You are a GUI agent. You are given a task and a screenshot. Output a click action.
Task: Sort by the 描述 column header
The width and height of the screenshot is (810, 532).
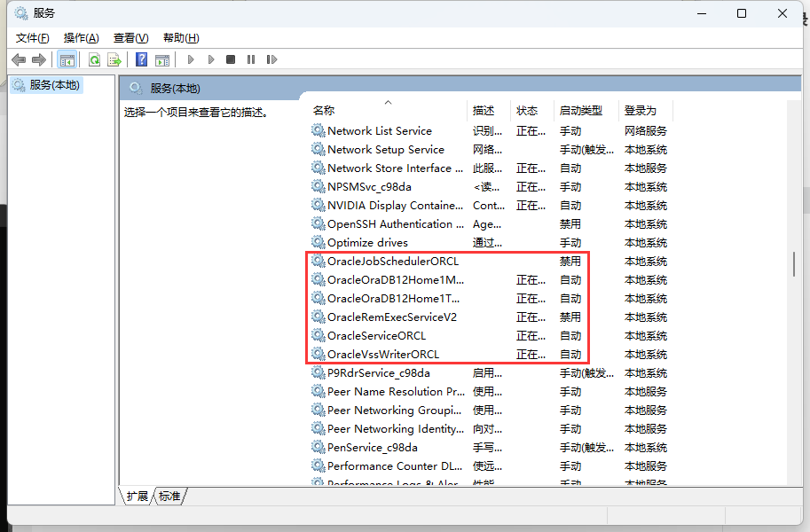click(x=489, y=110)
